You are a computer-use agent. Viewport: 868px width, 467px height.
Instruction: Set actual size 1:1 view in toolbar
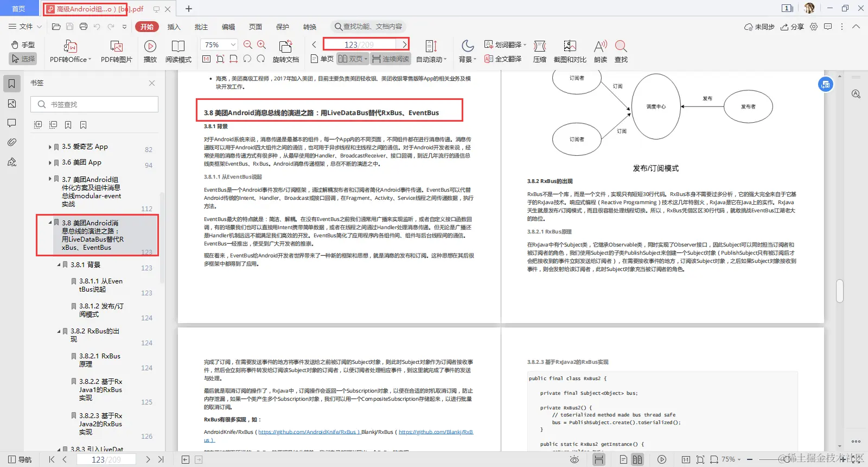tap(207, 59)
